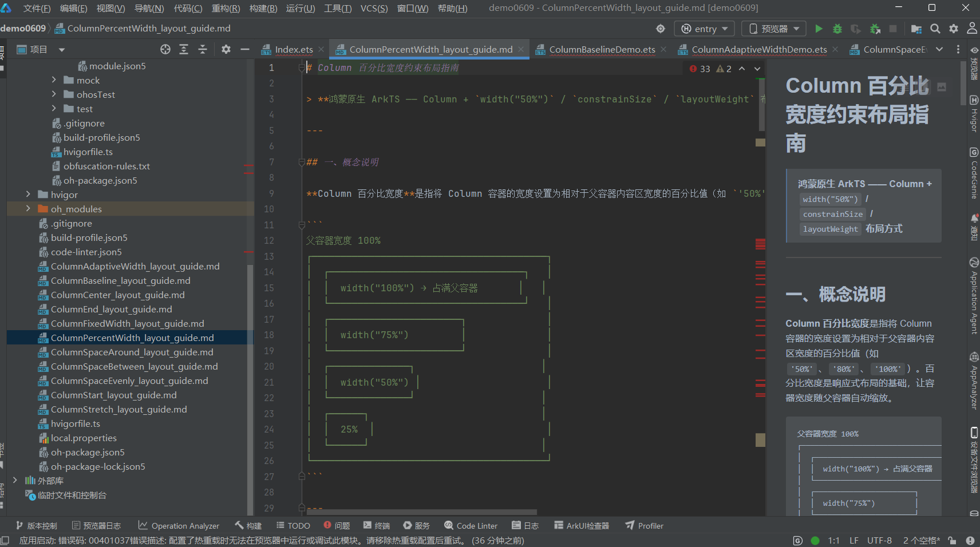Click the 33 errors indicator in editor
This screenshot has height=547, width=980.
(700, 69)
